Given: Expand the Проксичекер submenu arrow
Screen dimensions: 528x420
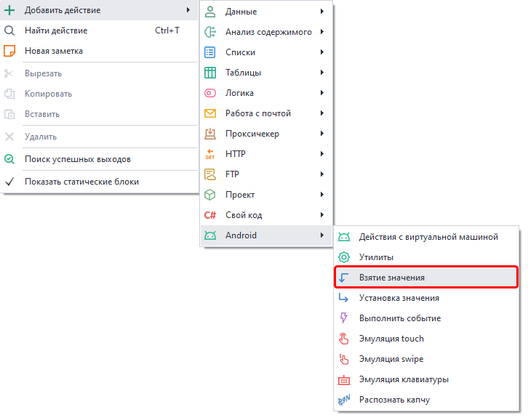Looking at the screenshot, I should pos(321,134).
